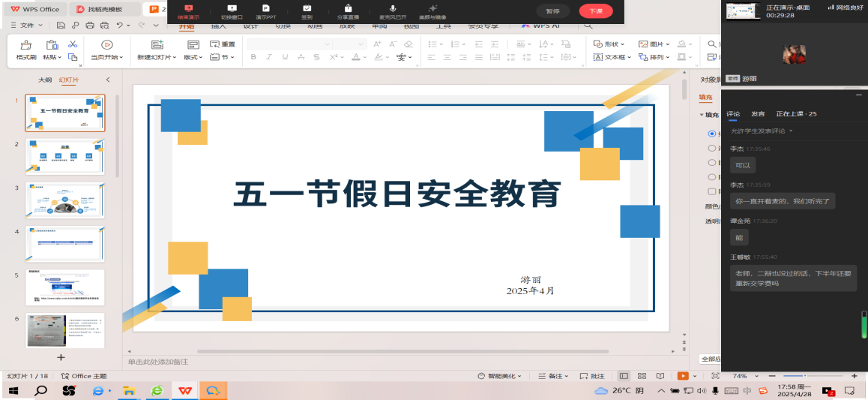The image size is (868, 400).
Task: Select the first fill radio button
Action: [x=712, y=134]
